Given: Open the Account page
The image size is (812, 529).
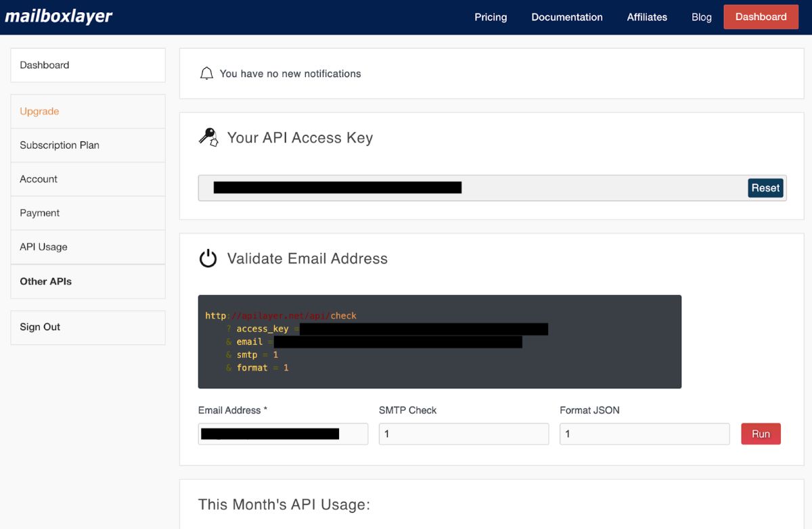Looking at the screenshot, I should [x=38, y=179].
